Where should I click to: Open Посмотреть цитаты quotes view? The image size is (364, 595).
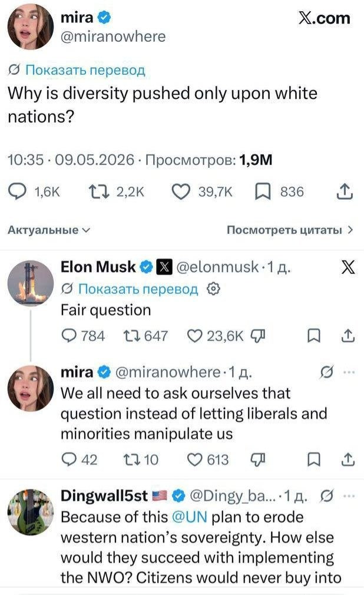290,230
